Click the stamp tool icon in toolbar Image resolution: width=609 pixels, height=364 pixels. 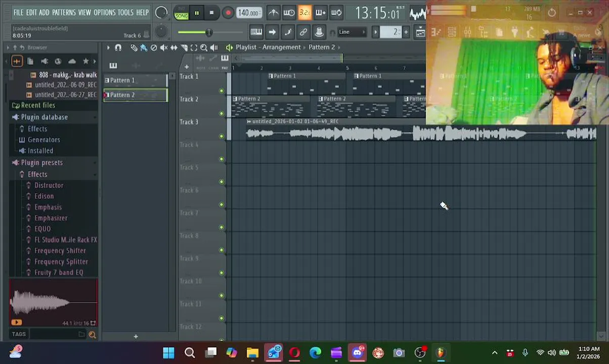(x=319, y=32)
